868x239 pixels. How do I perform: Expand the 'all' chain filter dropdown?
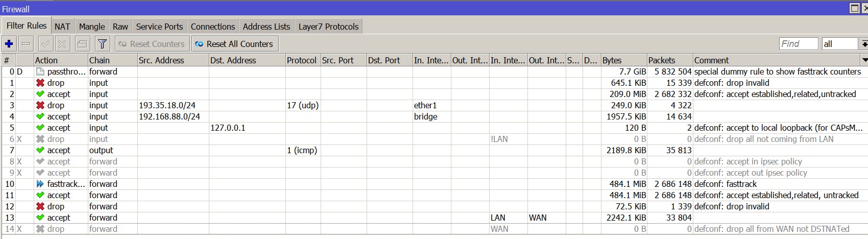pos(864,44)
